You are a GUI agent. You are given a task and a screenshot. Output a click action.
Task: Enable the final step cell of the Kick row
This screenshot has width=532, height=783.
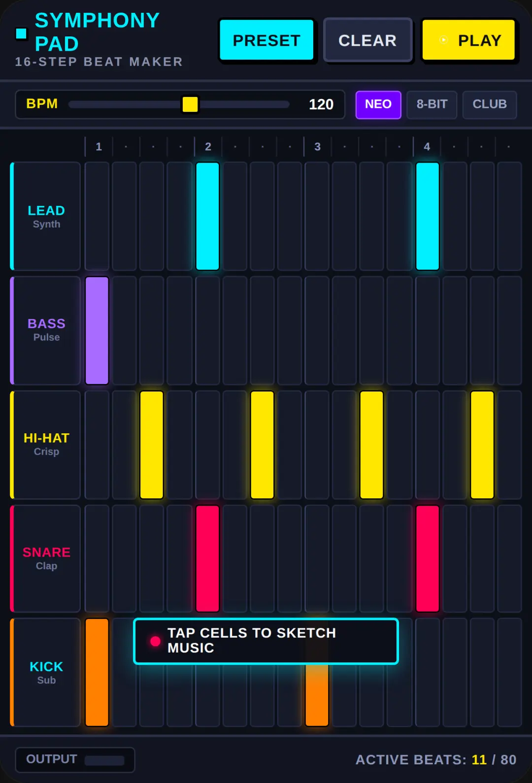509,672
